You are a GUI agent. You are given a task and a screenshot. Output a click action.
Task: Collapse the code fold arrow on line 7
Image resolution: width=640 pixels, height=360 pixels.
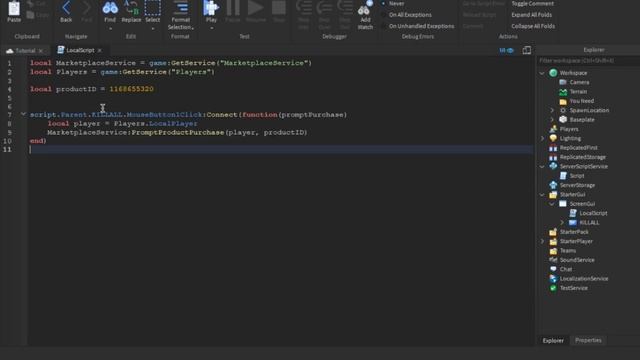[x=23, y=114]
